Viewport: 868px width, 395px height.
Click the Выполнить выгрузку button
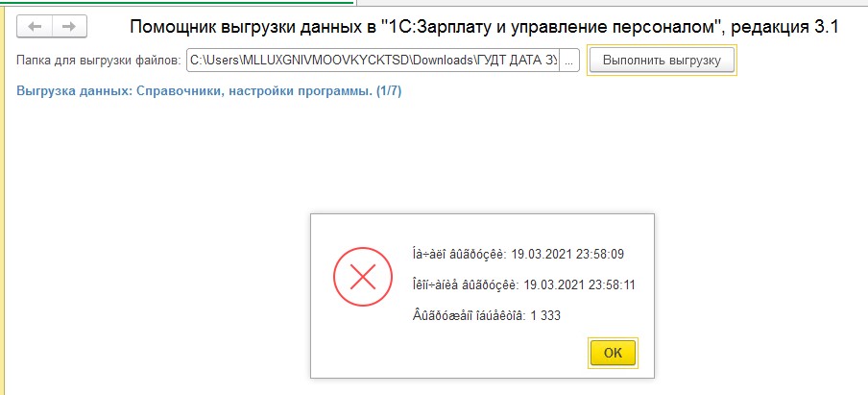click(x=661, y=62)
